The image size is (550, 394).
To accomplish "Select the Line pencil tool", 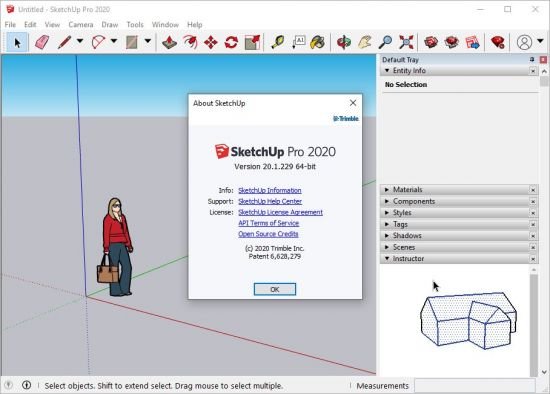I will click(64, 42).
